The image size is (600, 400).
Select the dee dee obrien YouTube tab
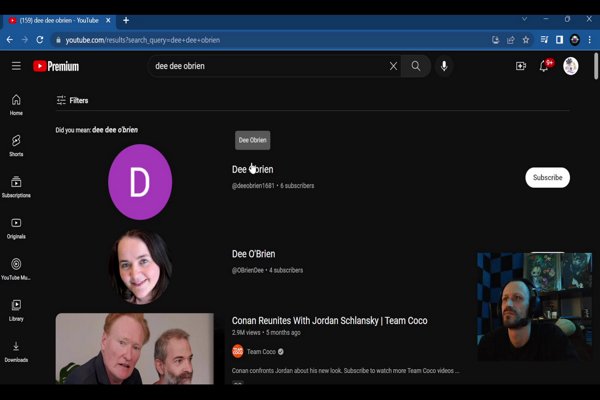[59, 20]
